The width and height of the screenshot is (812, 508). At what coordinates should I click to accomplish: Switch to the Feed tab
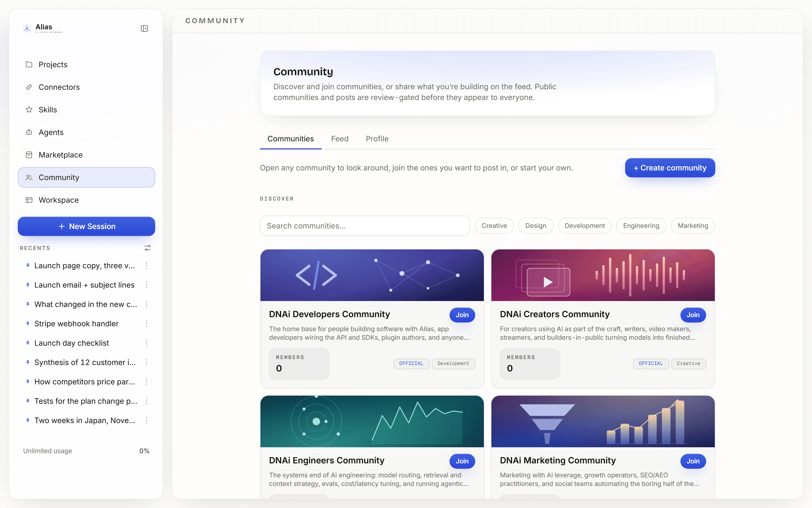340,139
